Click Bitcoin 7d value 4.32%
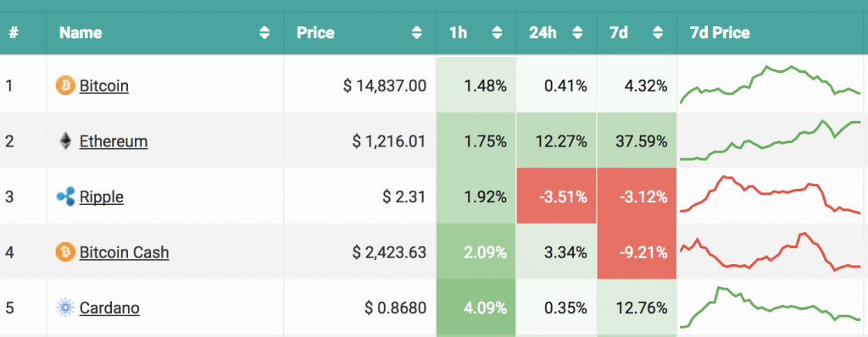Viewport: 868px width, 337px height. click(645, 86)
